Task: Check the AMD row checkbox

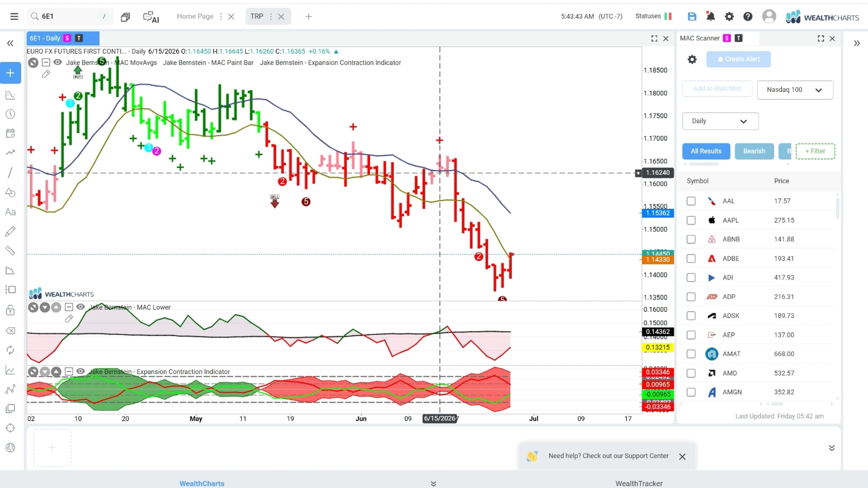Action: pyautogui.click(x=691, y=373)
